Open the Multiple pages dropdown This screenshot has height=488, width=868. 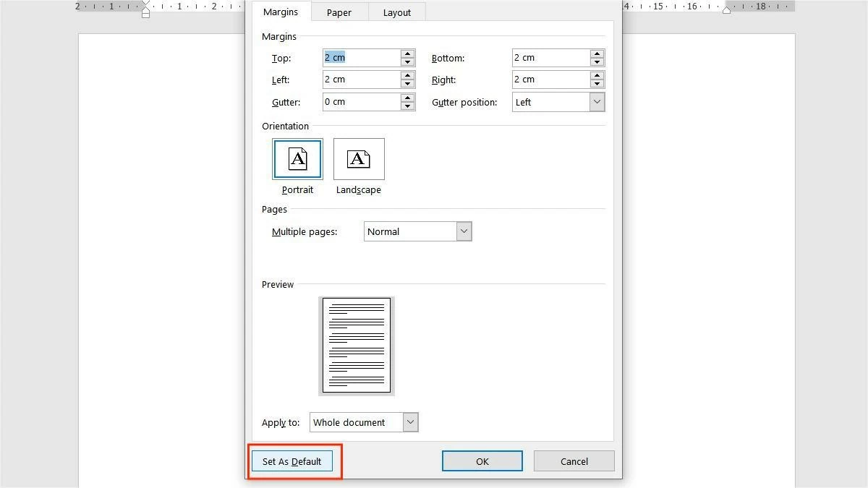pyautogui.click(x=464, y=231)
